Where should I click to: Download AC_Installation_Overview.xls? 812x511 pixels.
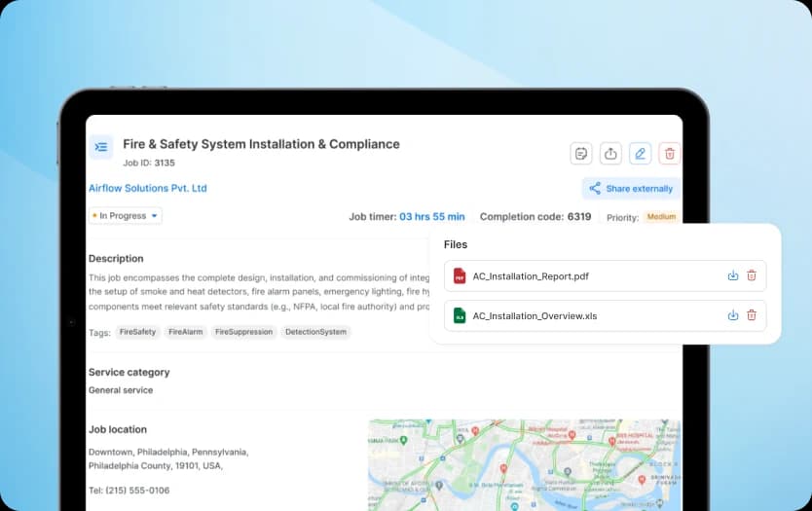(x=733, y=315)
